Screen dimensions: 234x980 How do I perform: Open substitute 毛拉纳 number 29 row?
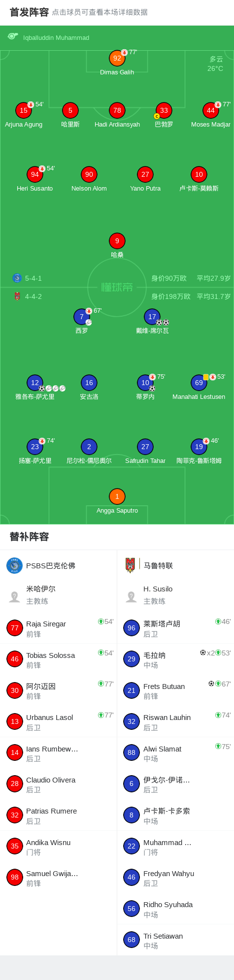pos(175,659)
